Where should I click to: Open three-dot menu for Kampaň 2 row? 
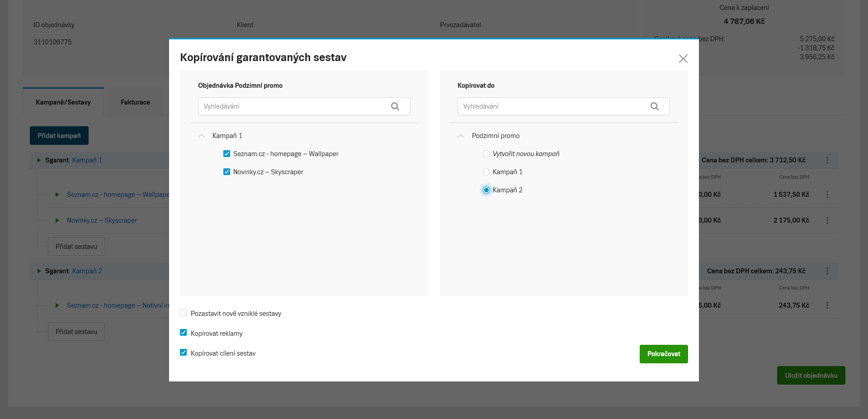pos(827,271)
